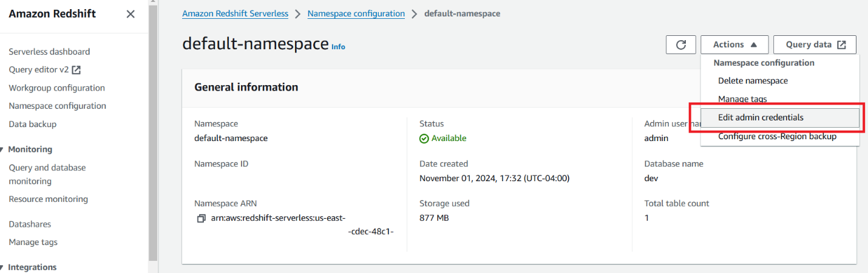Open the Query data button
The width and height of the screenshot is (868, 273).
[815, 44]
